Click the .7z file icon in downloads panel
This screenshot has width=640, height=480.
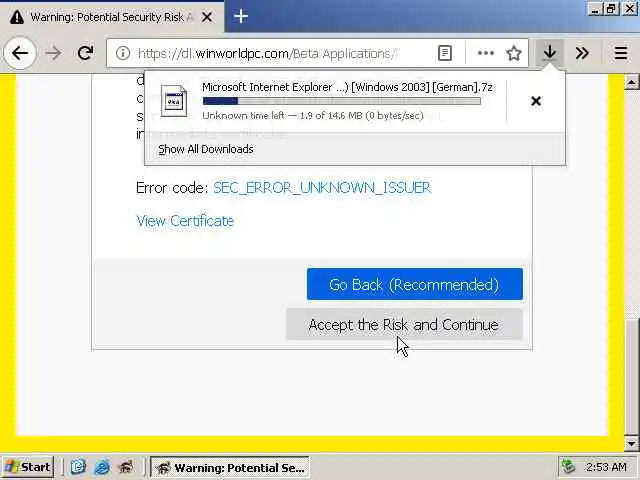pos(174,101)
